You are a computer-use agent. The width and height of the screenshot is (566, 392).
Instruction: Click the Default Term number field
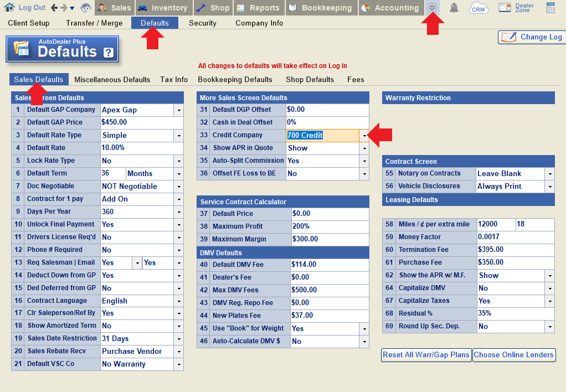point(114,173)
